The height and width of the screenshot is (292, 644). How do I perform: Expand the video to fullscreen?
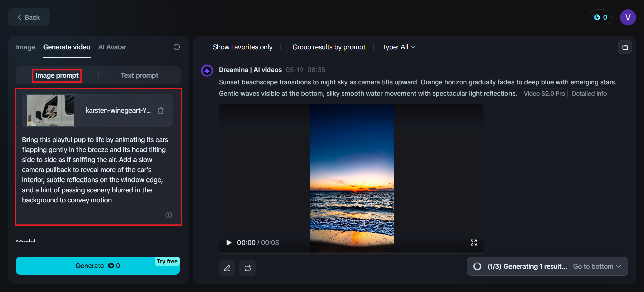click(473, 243)
